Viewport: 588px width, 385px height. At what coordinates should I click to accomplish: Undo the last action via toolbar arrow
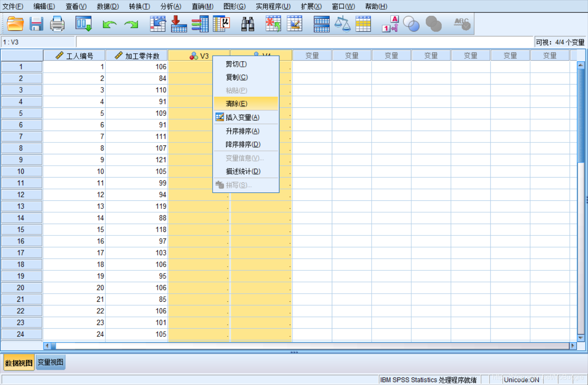tap(109, 24)
